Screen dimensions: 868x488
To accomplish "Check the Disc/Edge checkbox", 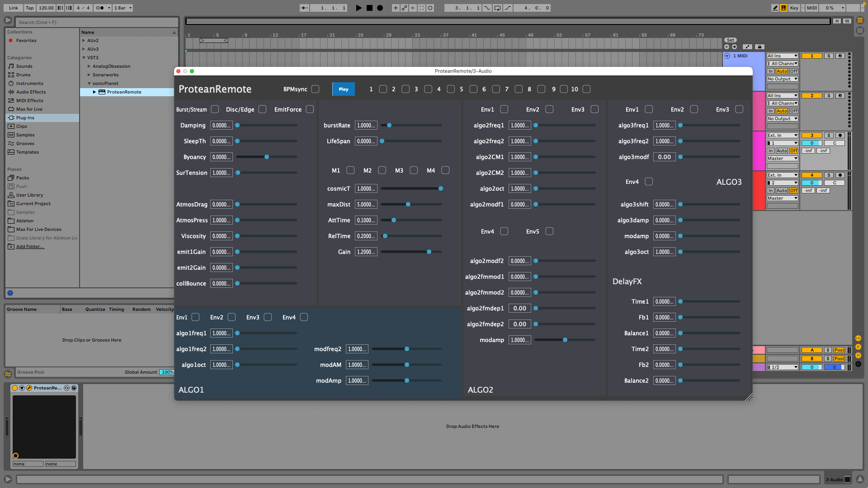I will [x=262, y=109].
